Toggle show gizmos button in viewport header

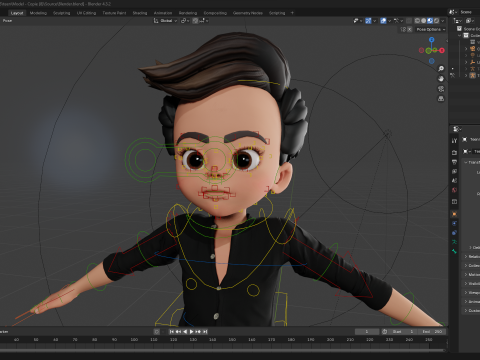[x=368, y=21]
